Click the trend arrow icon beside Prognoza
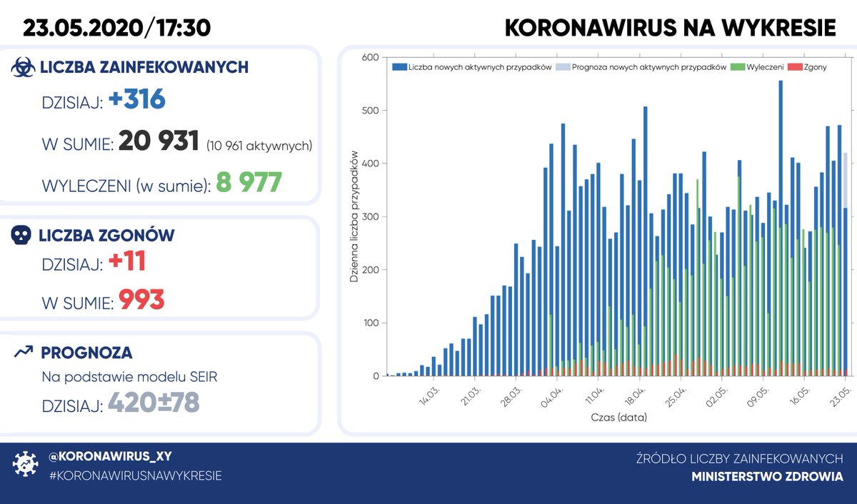This screenshot has height=504, width=857. [x=23, y=351]
